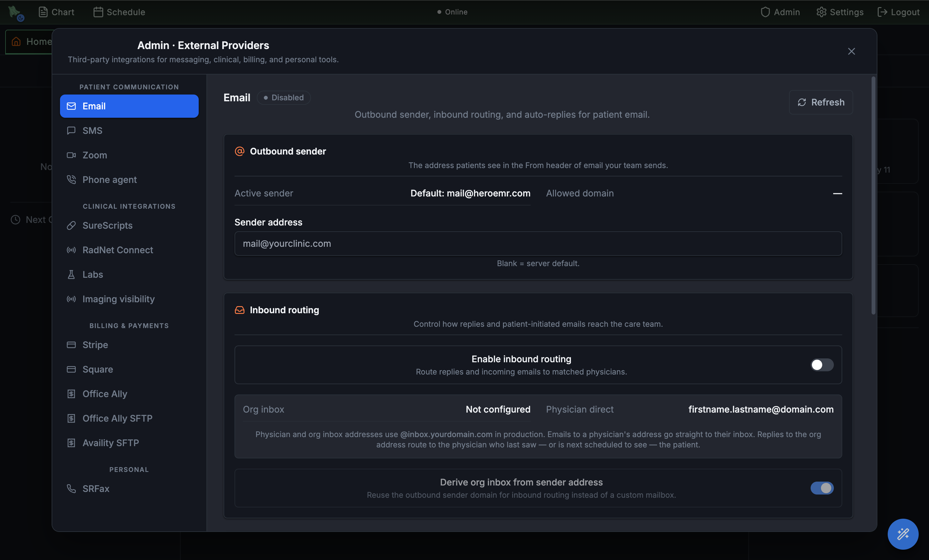This screenshot has width=929, height=560.
Task: Click the Office Ally receipt icon
Action: tap(71, 394)
